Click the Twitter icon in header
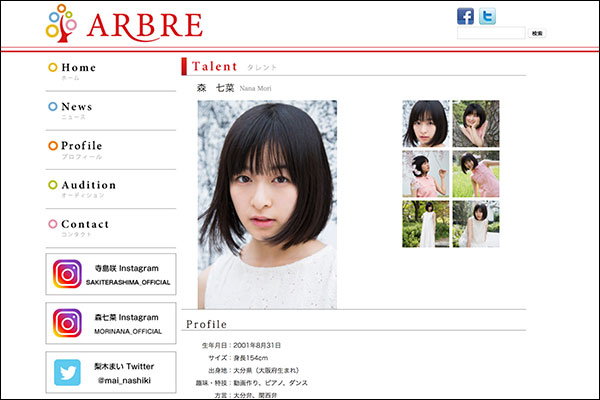Viewport: 600px width, 400px height. (487, 16)
